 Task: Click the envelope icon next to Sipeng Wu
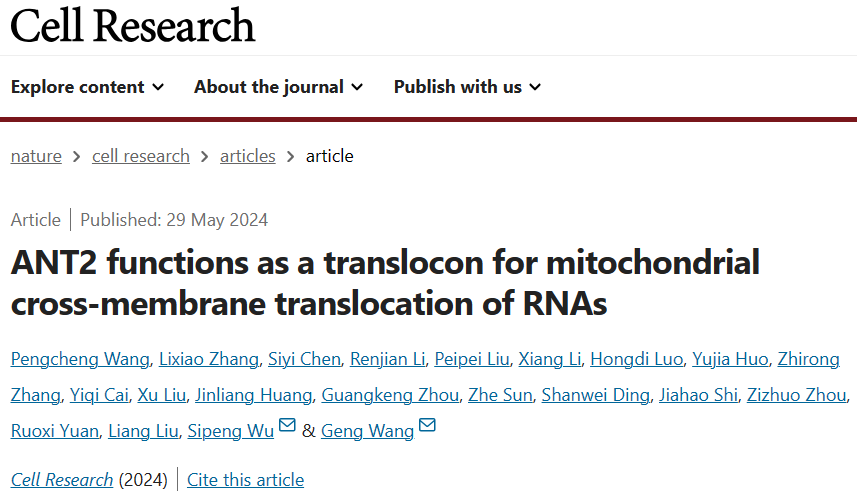tap(287, 427)
